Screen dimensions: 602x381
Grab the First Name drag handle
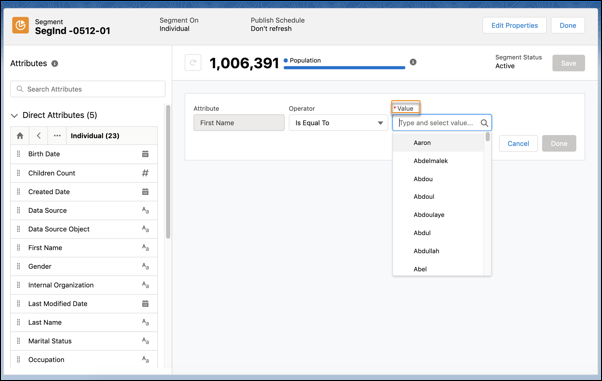click(18, 248)
